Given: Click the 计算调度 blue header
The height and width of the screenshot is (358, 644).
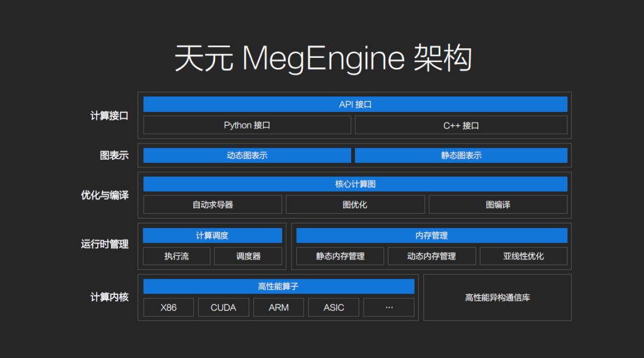Looking at the screenshot, I should (x=212, y=235).
